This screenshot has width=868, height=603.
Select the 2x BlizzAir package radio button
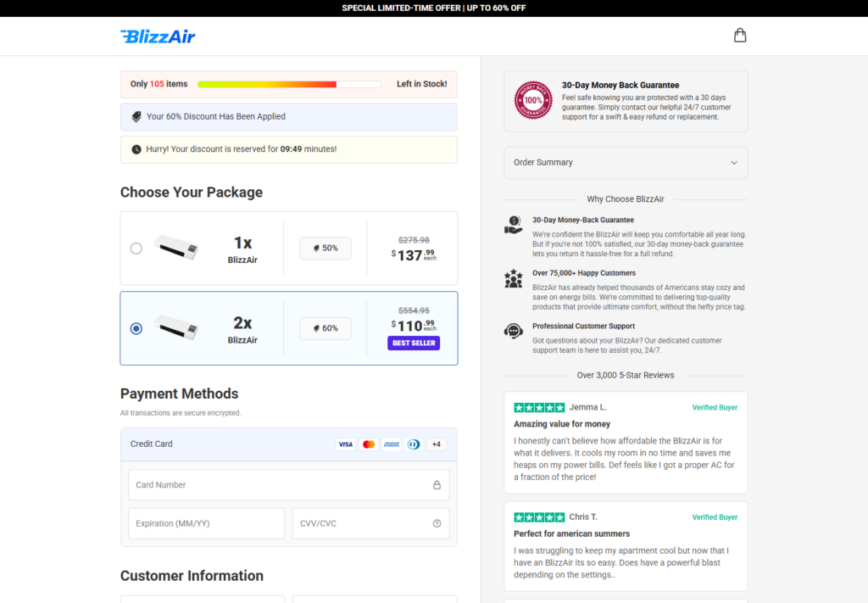click(136, 328)
